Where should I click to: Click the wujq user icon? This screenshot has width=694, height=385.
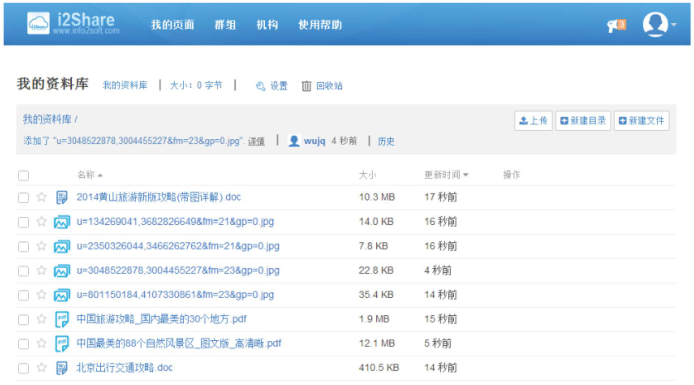coord(294,141)
